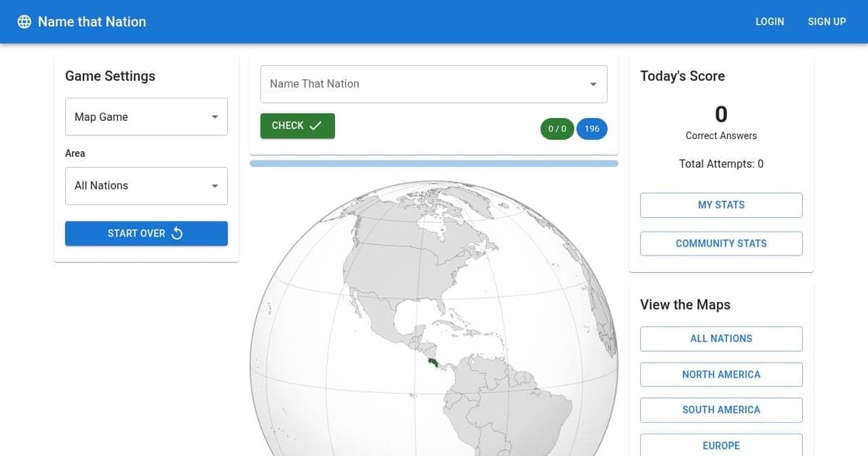Open the Sign Up page
The width and height of the screenshot is (868, 456).
[827, 22]
